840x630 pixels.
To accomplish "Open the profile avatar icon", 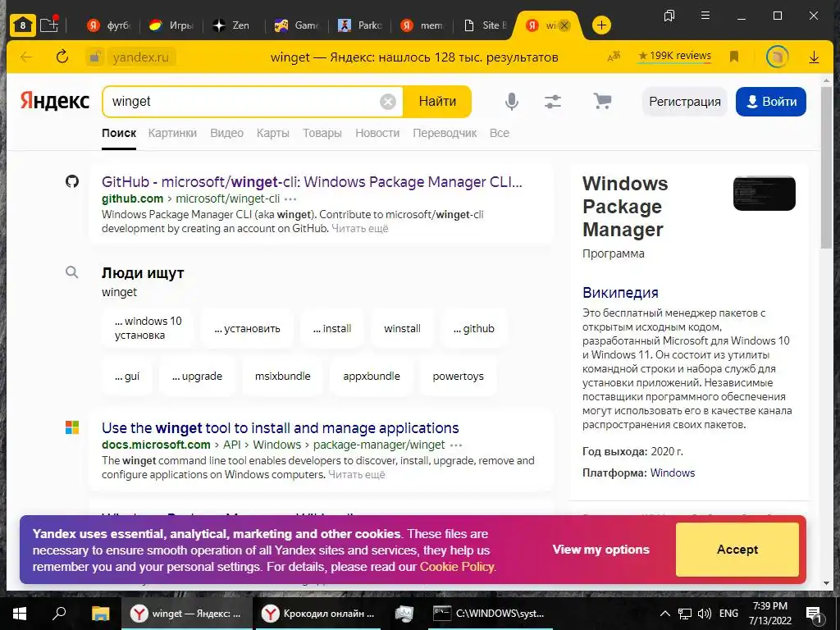I will coord(777,57).
